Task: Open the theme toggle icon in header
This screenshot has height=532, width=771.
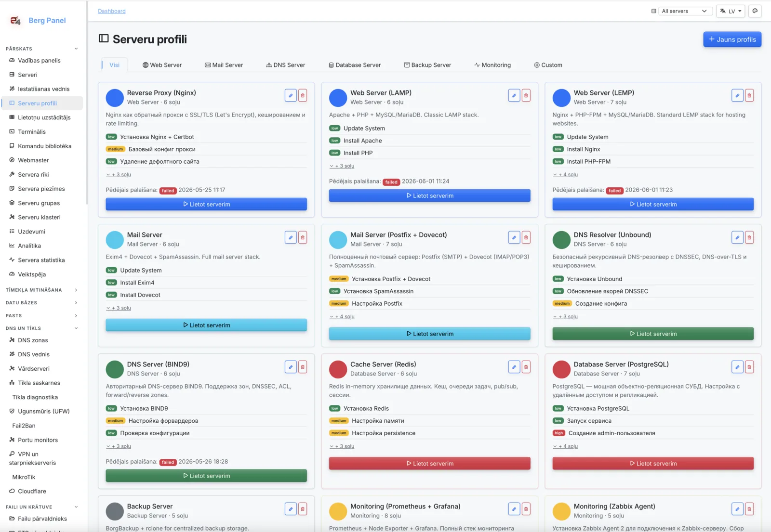Action: [755, 11]
